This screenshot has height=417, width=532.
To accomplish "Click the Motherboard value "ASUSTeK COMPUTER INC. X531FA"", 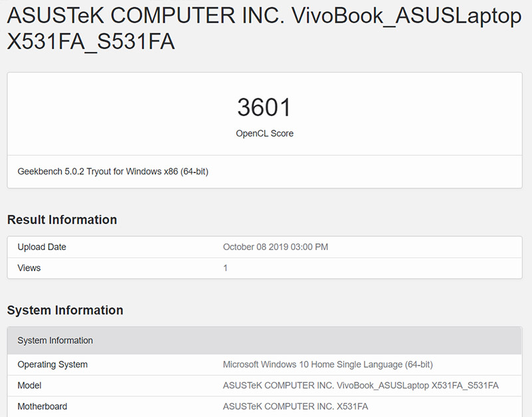I will (295, 406).
